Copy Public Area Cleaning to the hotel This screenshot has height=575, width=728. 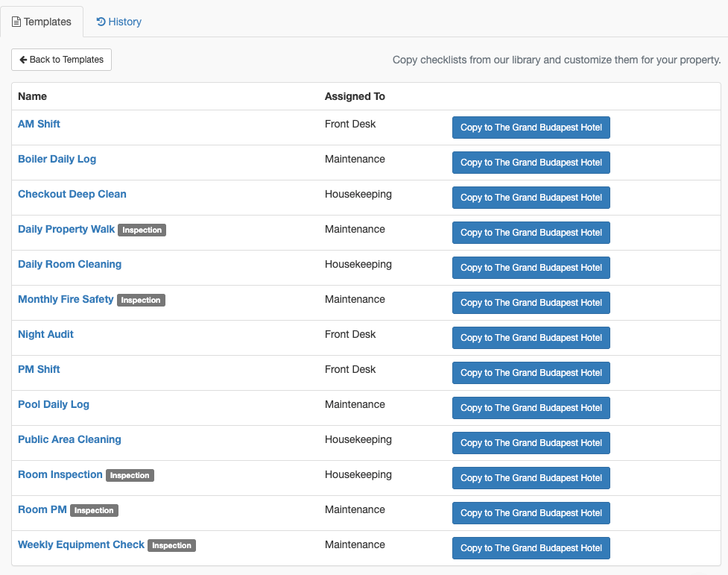coord(531,443)
